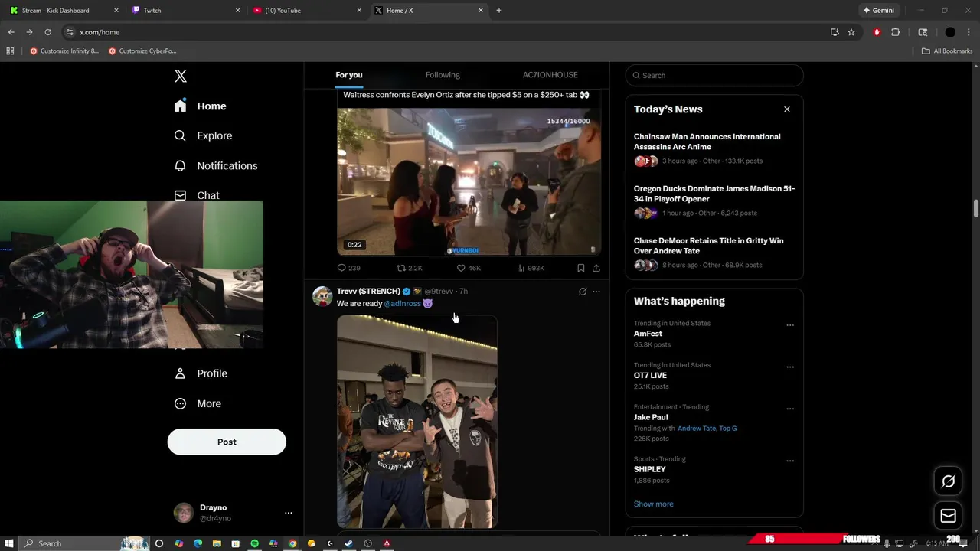
Task: Bookmark this page with star icon
Action: [851, 32]
